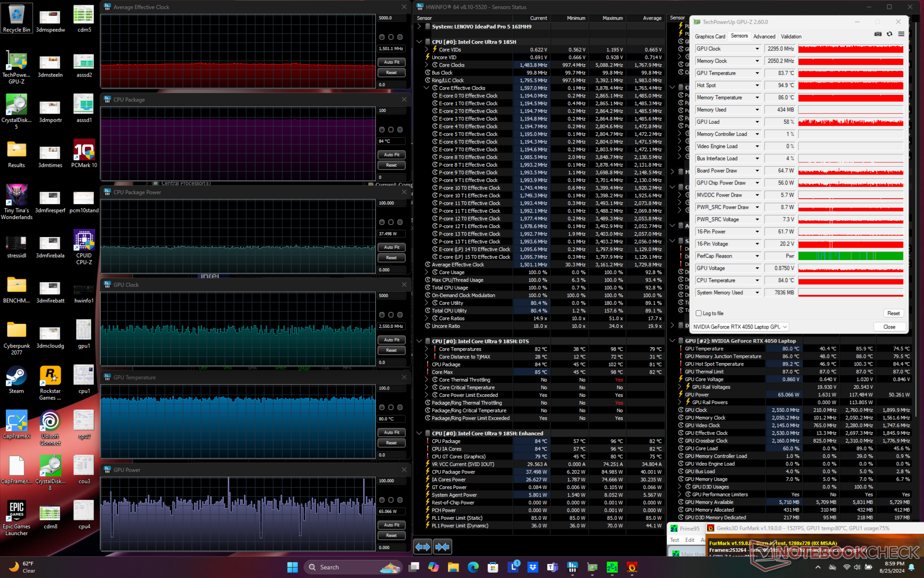Collapse the Core Effective Clocks tree
Image resolution: width=924 pixels, height=578 pixels.
pos(426,88)
